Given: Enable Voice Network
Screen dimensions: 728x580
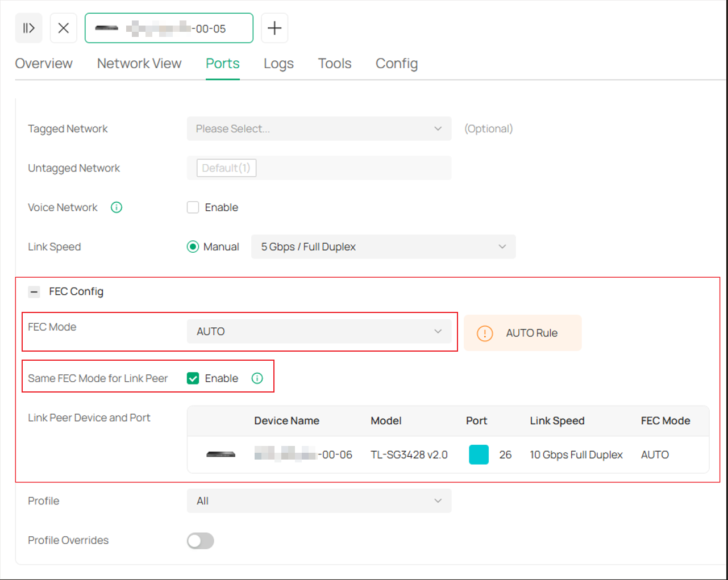Looking at the screenshot, I should [193, 207].
